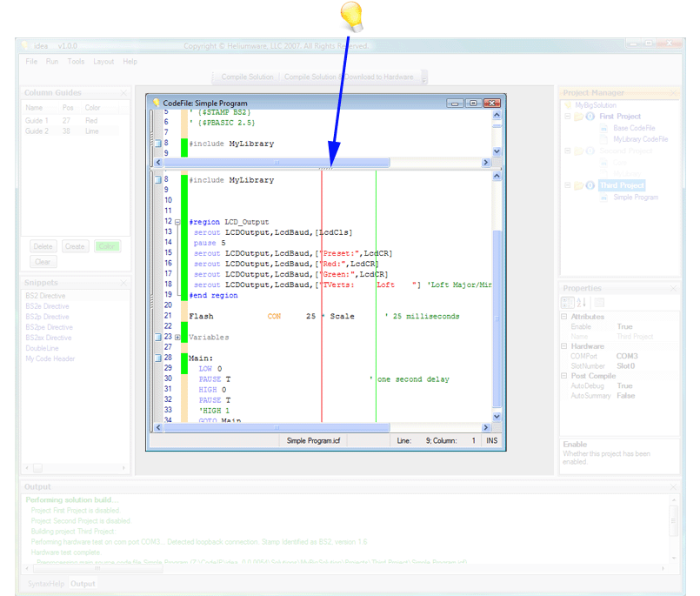Click the First Project folder icon
The height and width of the screenshot is (596, 700).
579,117
